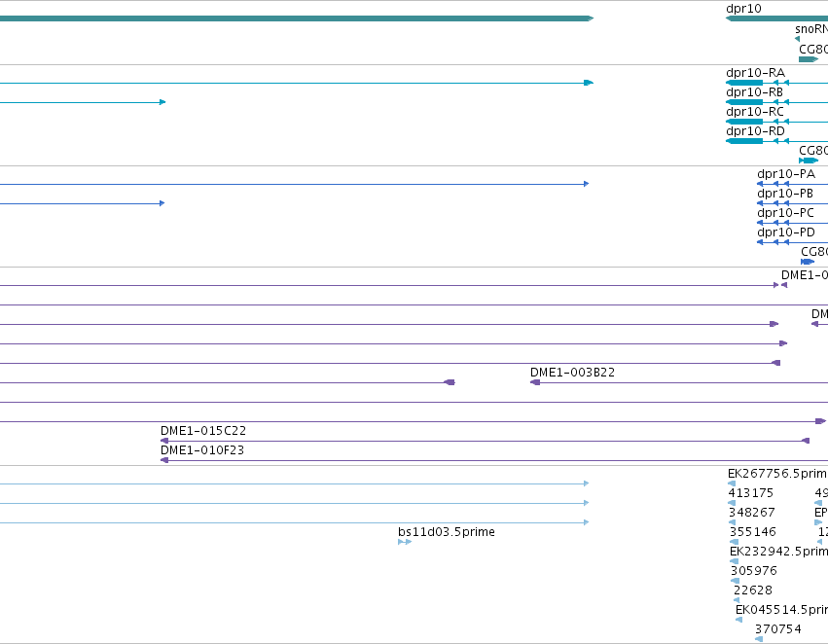This screenshot has height=644, width=828.
Task: Select the EK267756.5prim EST label
Action: pos(777,474)
